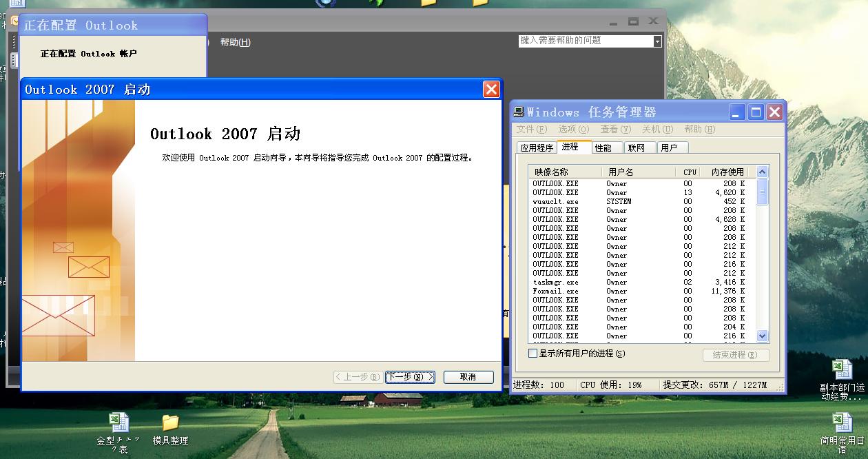Click 下一步(N) in the Outlook startup wizard
868x459 pixels.
pos(410,377)
